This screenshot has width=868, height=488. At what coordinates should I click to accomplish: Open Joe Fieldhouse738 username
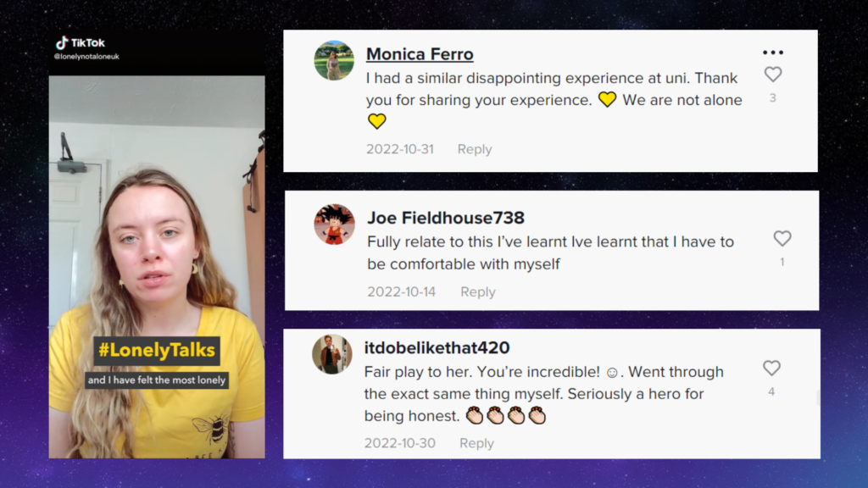[x=446, y=218]
